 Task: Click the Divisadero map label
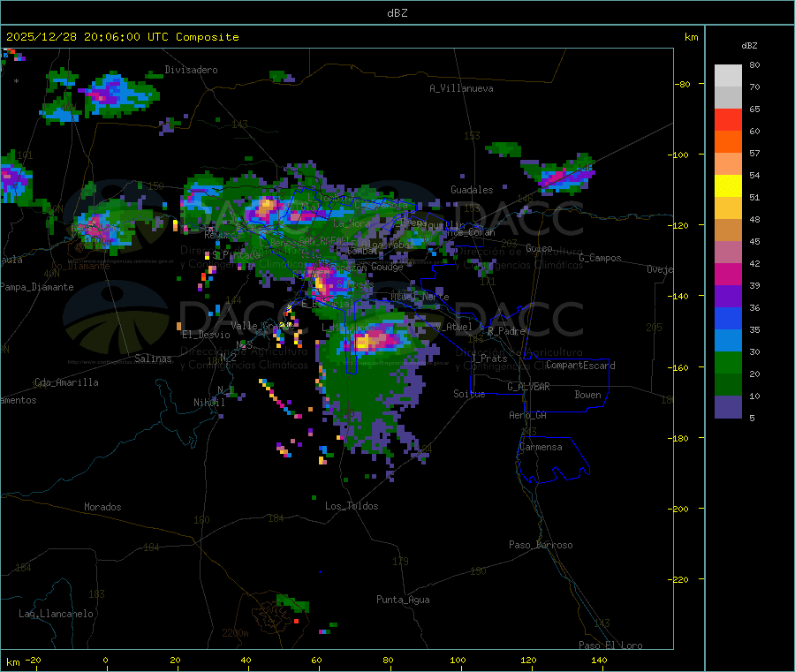pos(191,70)
